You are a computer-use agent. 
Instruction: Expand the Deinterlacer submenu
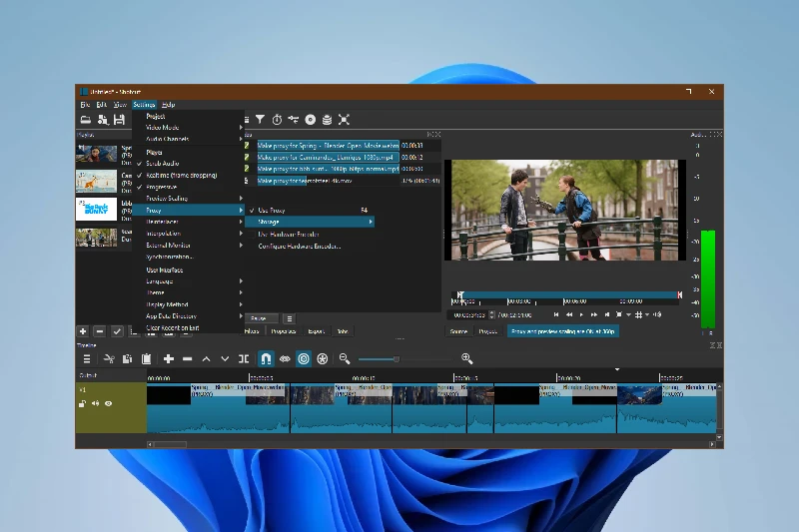point(188,222)
